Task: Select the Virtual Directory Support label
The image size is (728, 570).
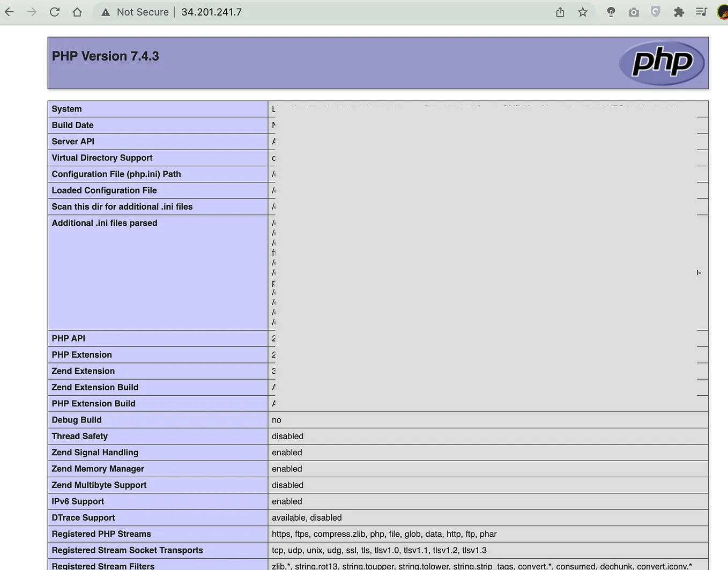Action: [102, 158]
